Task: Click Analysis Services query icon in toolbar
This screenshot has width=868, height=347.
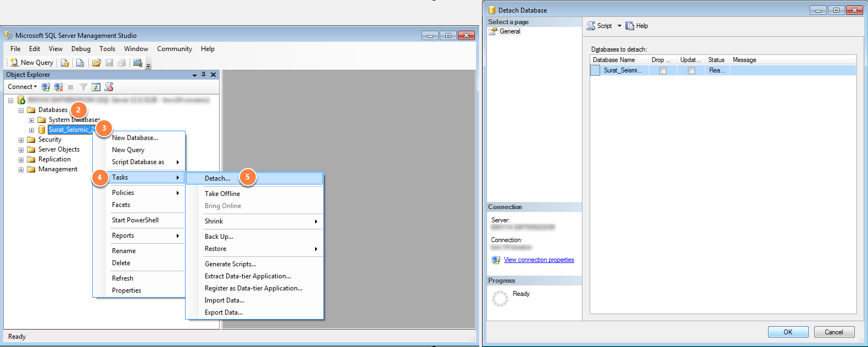Action: point(80,63)
